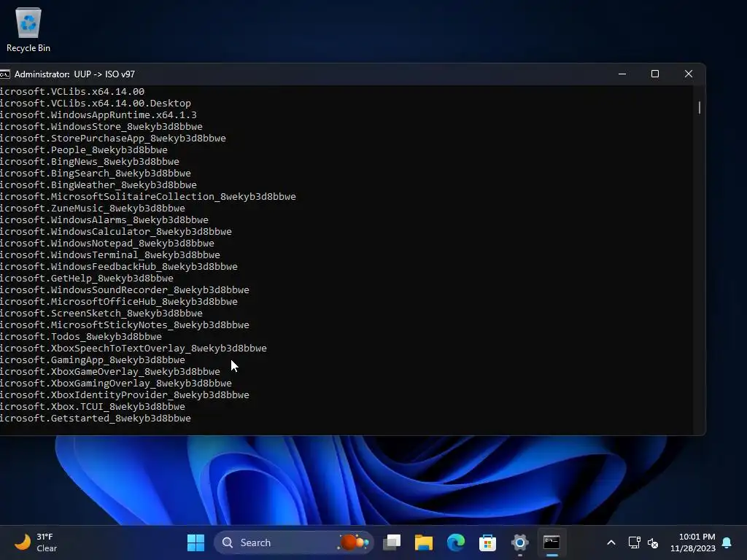The width and height of the screenshot is (747, 560).
Task: Select the command prompt taskbar icon
Action: pyautogui.click(x=551, y=542)
